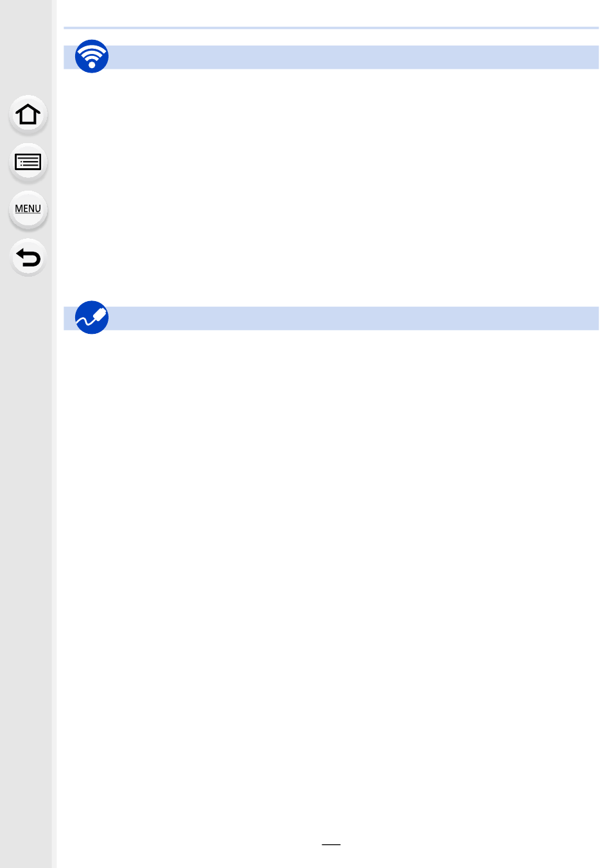Screen dimensions: 610x868
Task: Click the empty area below connection header
Action: (331, 578)
